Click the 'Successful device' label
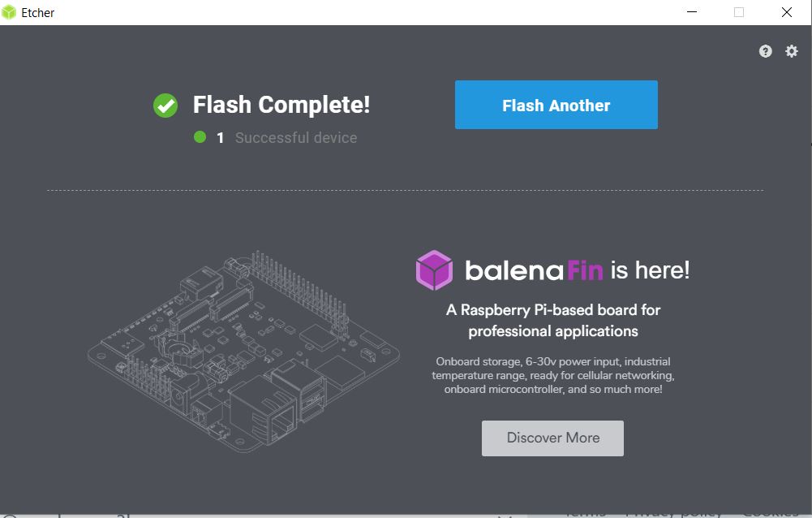Image resolution: width=812 pixels, height=518 pixels. coord(296,137)
